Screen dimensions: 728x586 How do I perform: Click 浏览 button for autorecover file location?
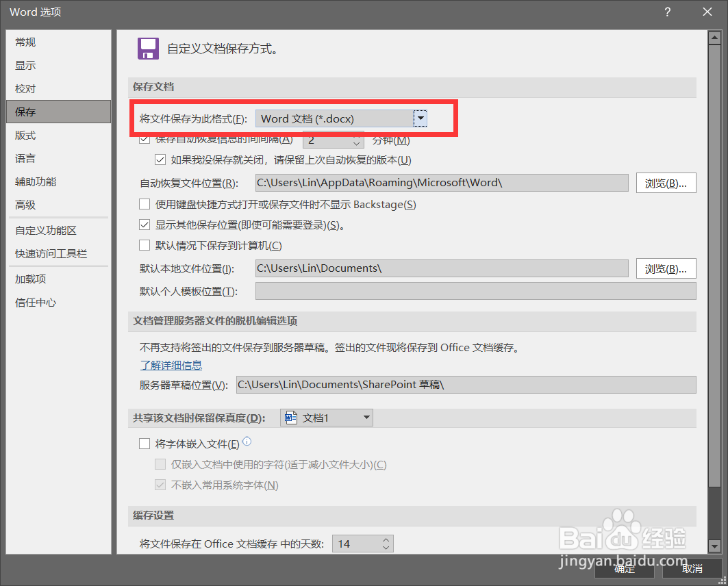pyautogui.click(x=666, y=183)
